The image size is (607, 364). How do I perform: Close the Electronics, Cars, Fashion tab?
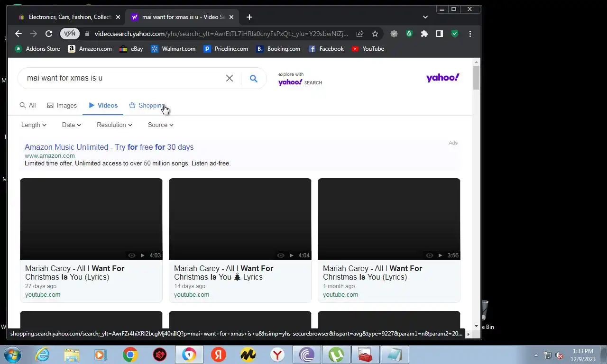(x=118, y=17)
